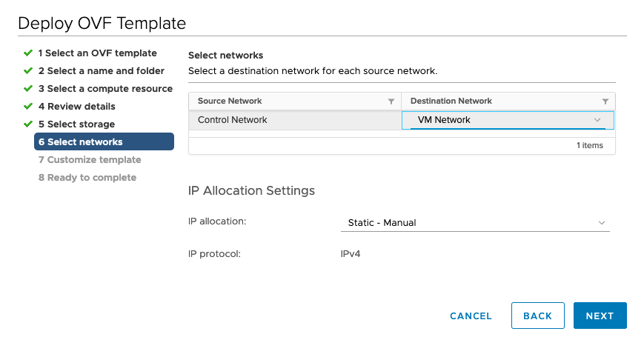Go to step 1 Select an OVF template

(97, 53)
